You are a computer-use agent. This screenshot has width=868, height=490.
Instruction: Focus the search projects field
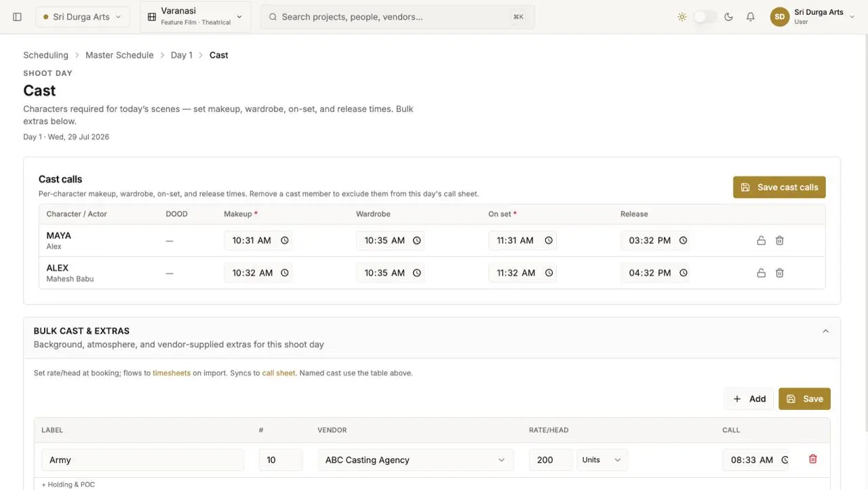[397, 17]
